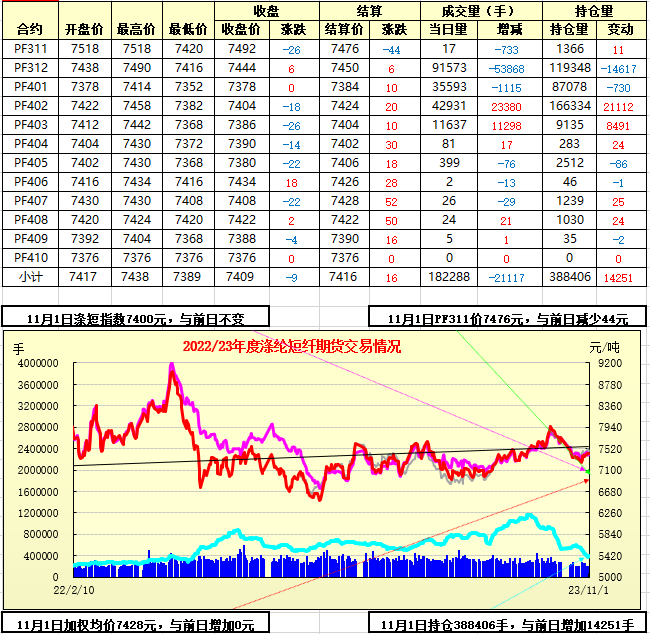Click the 最高价 column header
Image resolution: width=650 pixels, height=634 pixels.
click(x=134, y=29)
